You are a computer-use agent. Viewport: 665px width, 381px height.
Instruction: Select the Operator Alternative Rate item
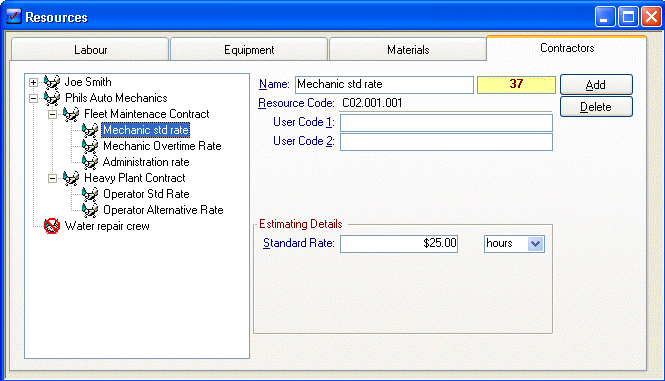click(163, 210)
